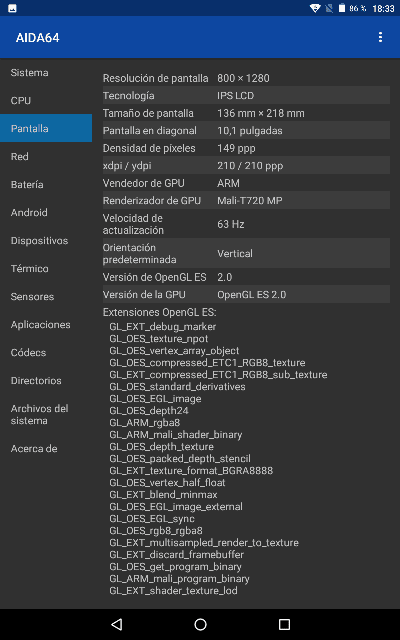Tap the GL_EXT_debug_marker extension line
Viewport: 400px width, 640px height.
click(x=163, y=327)
